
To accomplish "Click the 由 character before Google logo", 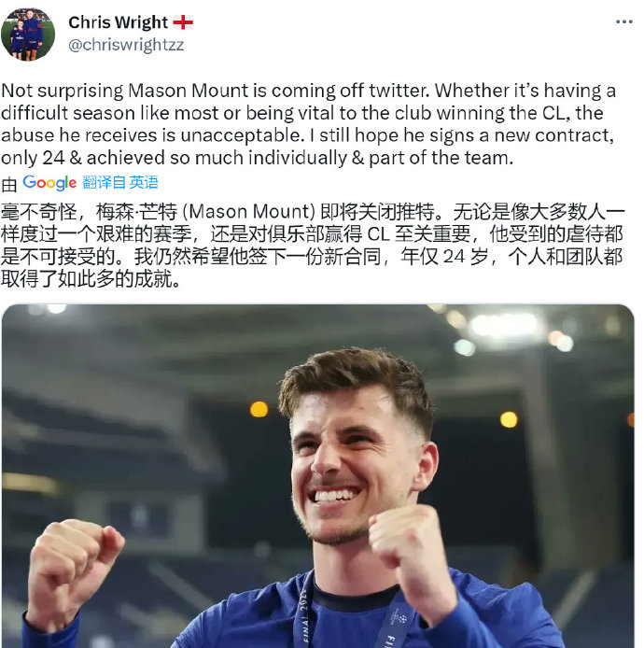I will (8, 184).
